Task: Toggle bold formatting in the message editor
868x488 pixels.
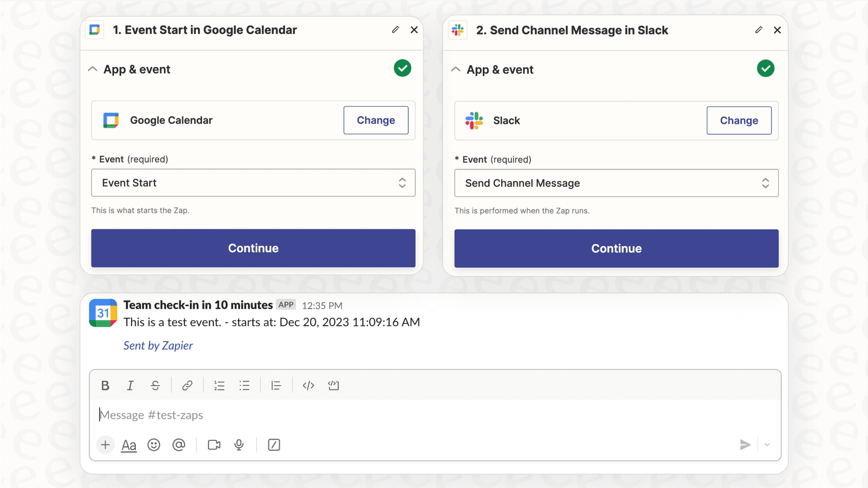Action: pos(105,385)
